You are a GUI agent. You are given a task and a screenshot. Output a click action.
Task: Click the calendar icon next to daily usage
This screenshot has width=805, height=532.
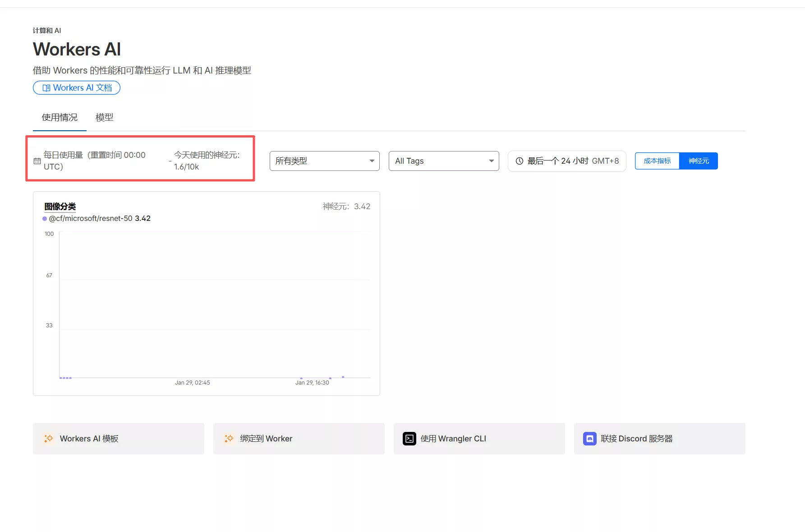(x=37, y=161)
